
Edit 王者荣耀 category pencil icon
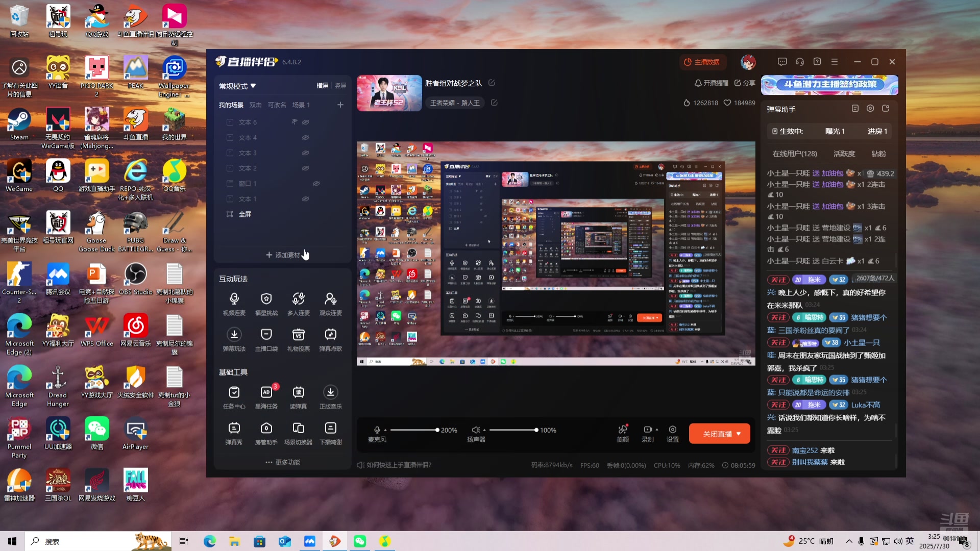point(494,103)
